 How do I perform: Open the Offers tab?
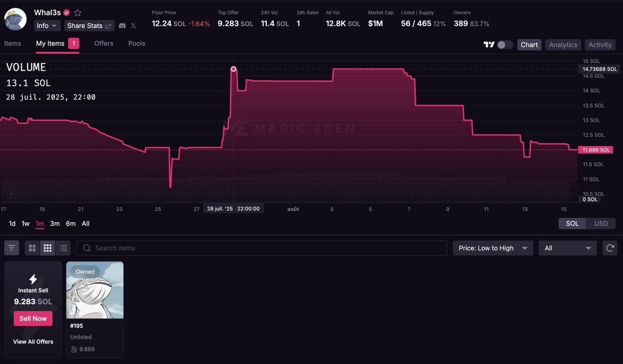(x=104, y=44)
